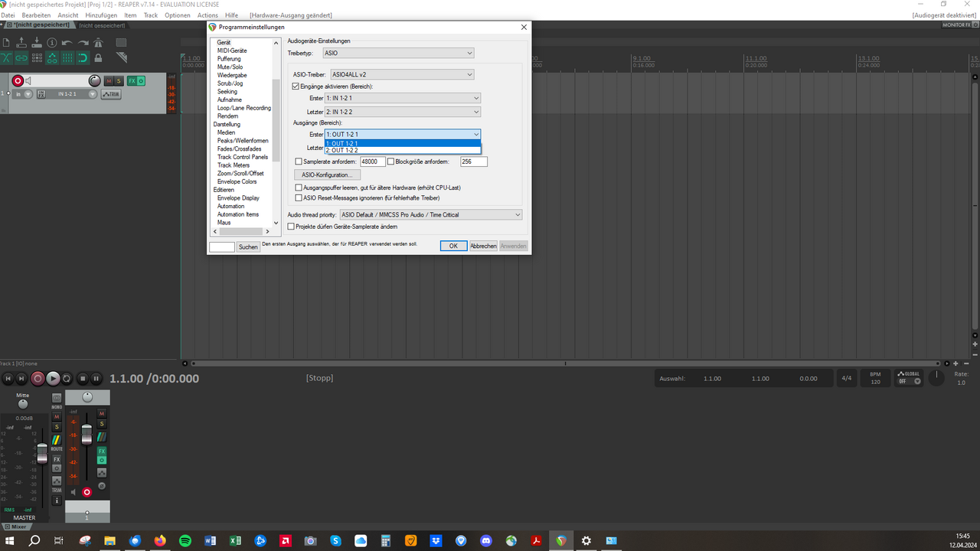Toggle Item Grouping chain-link icon
This screenshot has height=551, width=980.
click(21, 57)
